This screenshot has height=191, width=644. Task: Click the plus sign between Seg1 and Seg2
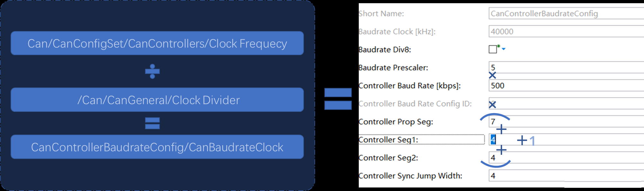click(501, 150)
